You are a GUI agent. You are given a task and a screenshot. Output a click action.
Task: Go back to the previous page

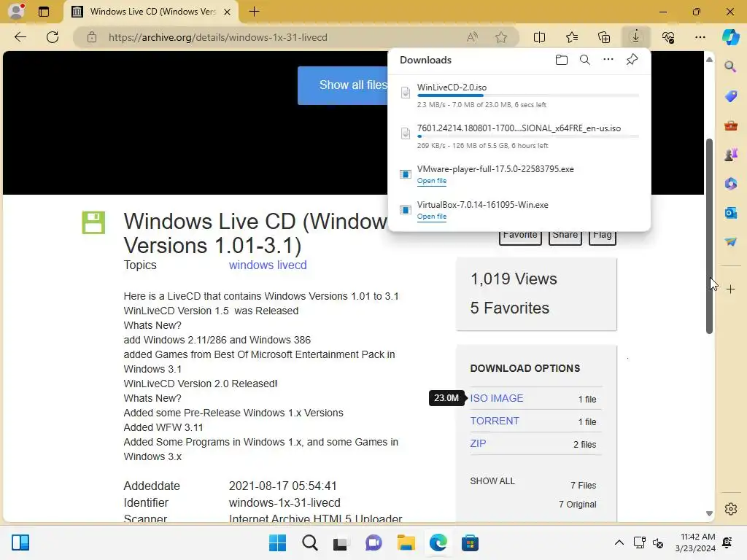(x=20, y=37)
